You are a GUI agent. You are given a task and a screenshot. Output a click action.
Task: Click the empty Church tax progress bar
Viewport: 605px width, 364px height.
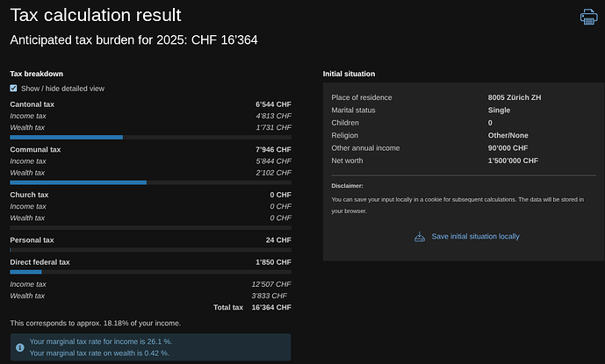click(150, 227)
